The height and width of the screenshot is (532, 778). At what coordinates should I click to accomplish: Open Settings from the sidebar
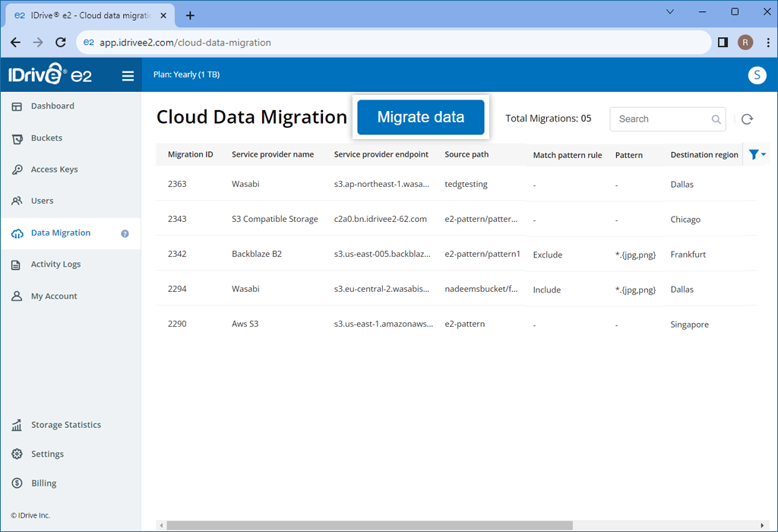pos(47,454)
